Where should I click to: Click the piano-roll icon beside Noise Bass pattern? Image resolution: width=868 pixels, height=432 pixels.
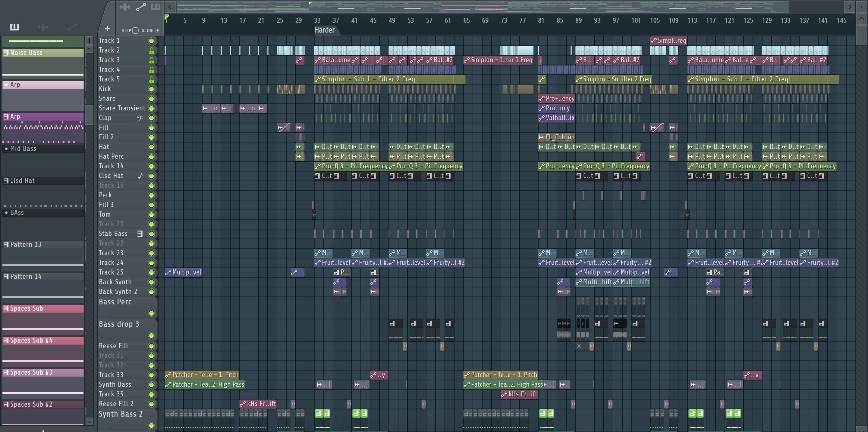6,52
